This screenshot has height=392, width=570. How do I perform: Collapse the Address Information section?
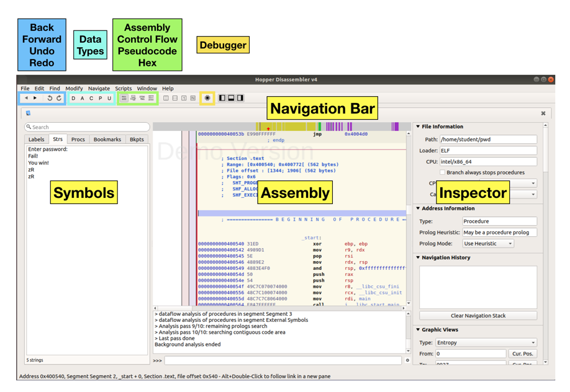(x=418, y=208)
